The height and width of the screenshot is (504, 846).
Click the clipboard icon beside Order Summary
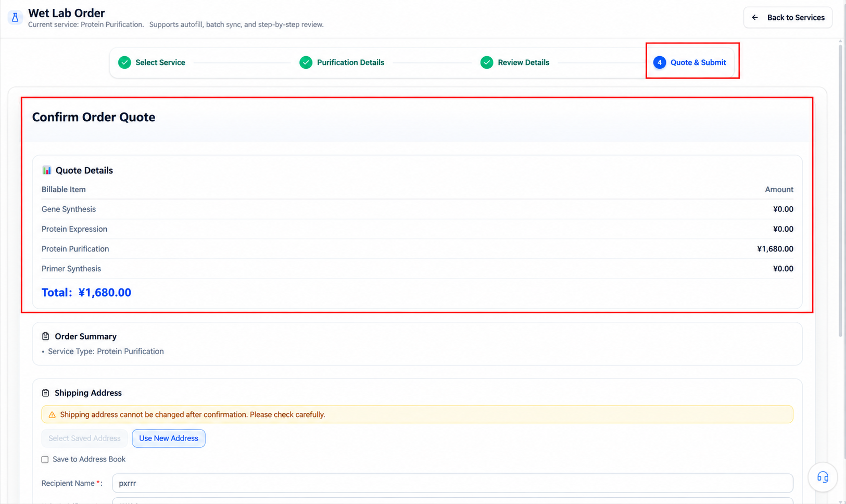pos(46,336)
